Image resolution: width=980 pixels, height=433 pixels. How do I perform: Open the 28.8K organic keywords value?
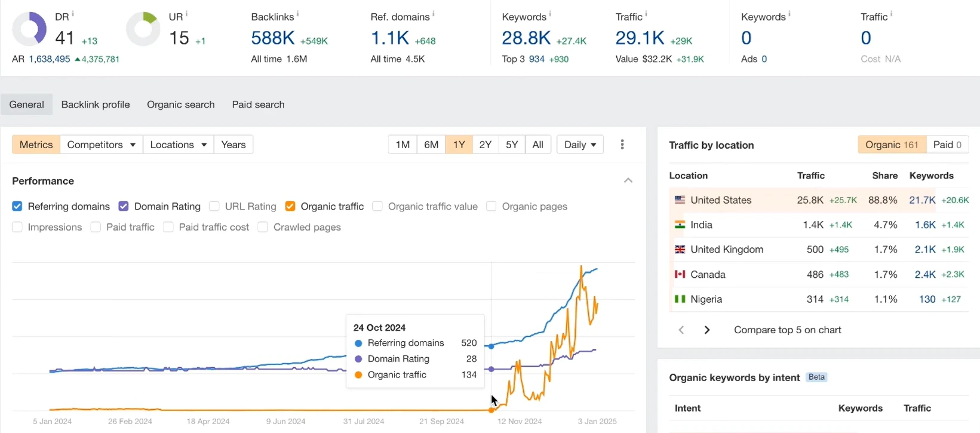(526, 38)
